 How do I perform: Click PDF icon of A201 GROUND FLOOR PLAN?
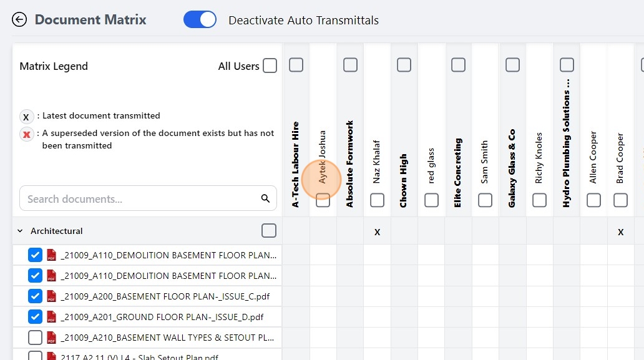[51, 316]
